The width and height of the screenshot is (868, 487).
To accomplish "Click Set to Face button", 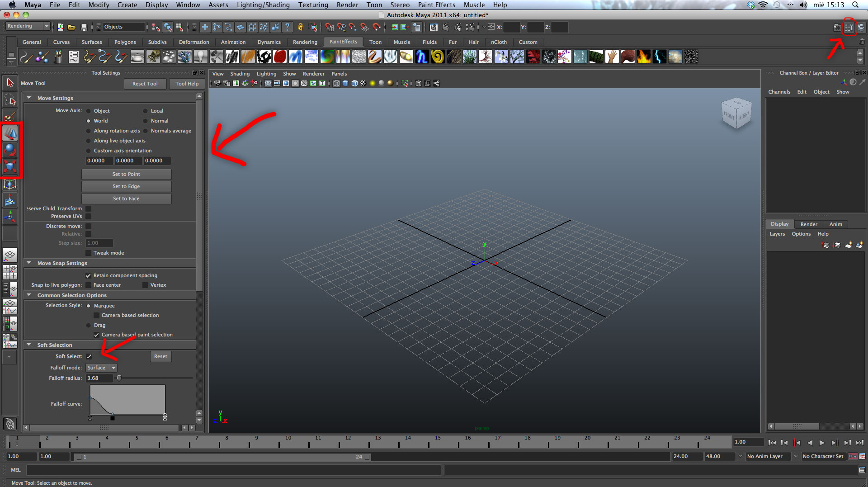I will coord(126,199).
